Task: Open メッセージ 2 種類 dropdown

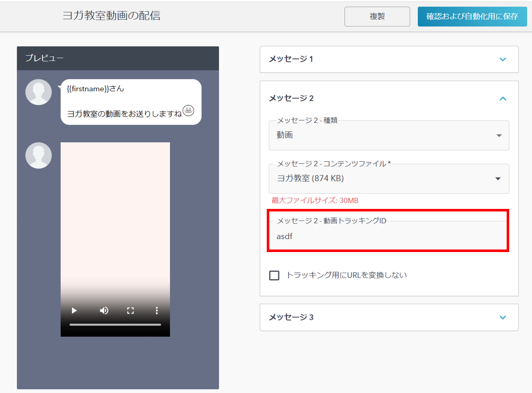Action: [x=388, y=135]
